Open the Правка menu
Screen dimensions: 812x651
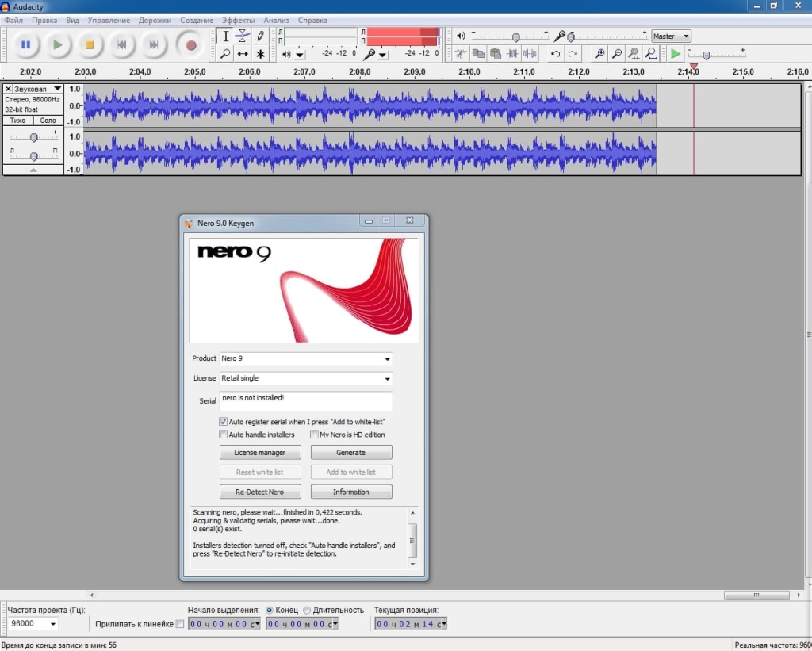tap(44, 20)
